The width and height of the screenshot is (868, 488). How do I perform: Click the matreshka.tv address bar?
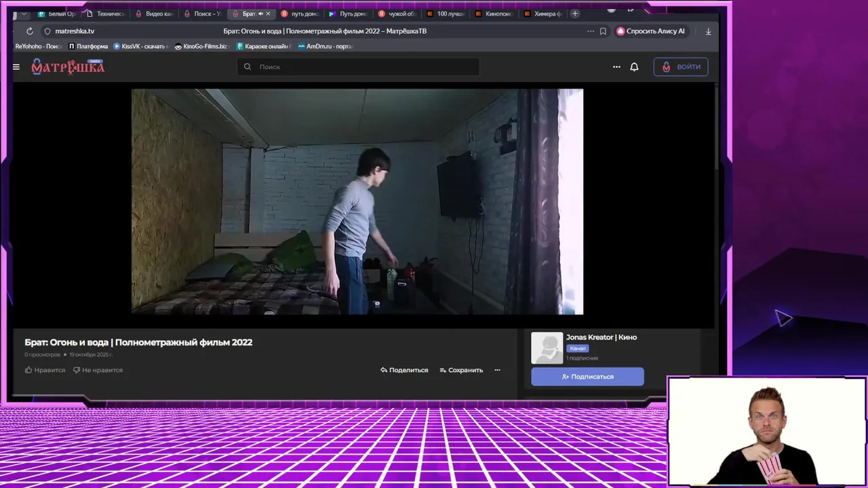click(75, 31)
